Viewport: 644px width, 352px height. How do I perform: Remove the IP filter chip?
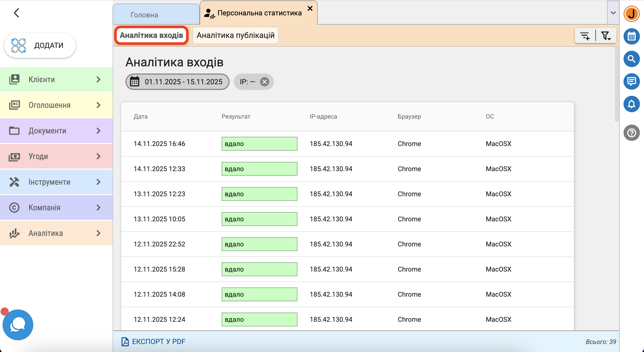[x=264, y=82]
